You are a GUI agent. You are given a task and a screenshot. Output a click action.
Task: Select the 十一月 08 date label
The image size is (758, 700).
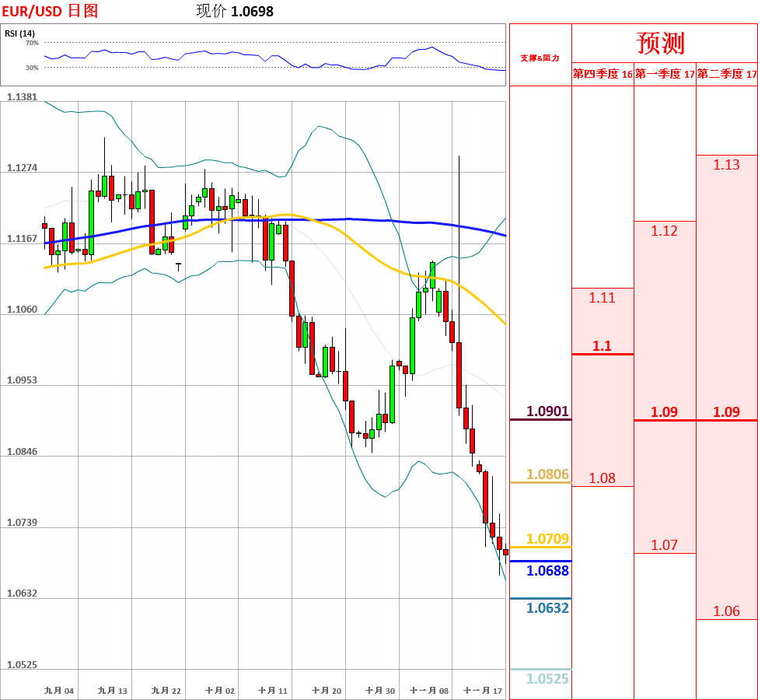click(429, 691)
